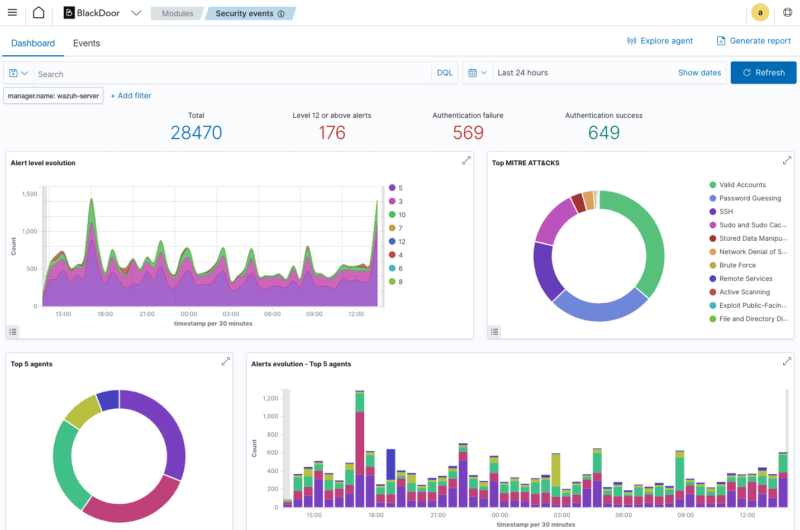Viewport: 800px width, 530px height.
Task: Open the calendar quick date menu
Action: pyautogui.click(x=477, y=73)
